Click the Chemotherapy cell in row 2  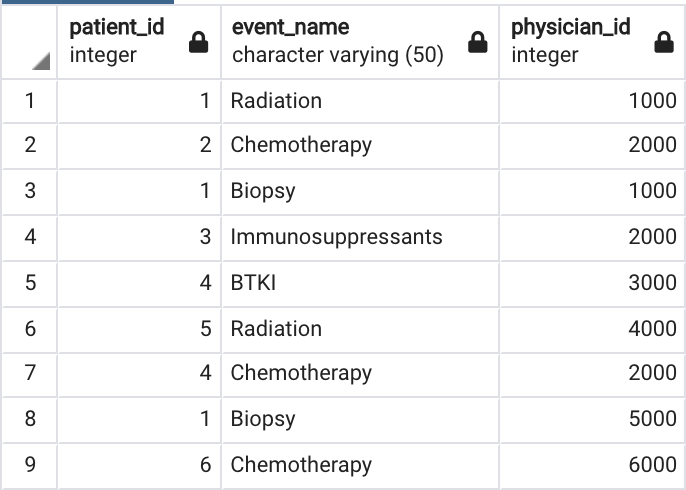(360, 146)
